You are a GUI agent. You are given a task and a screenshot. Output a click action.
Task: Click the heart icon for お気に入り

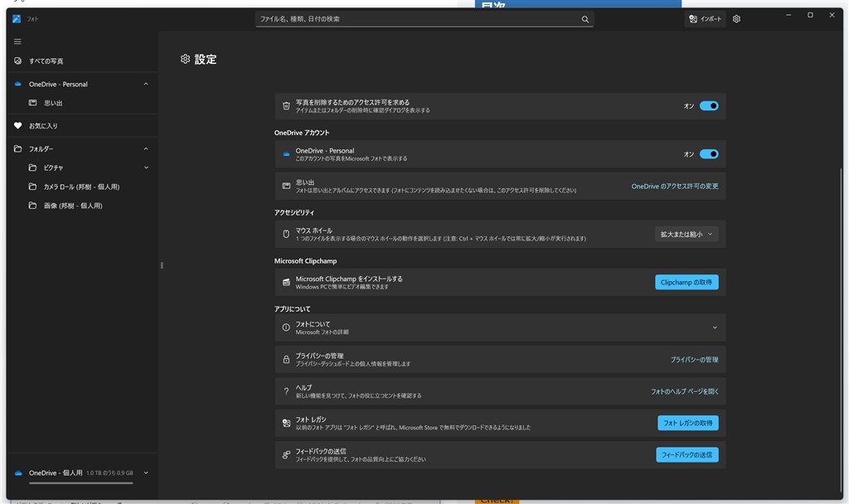point(18,126)
